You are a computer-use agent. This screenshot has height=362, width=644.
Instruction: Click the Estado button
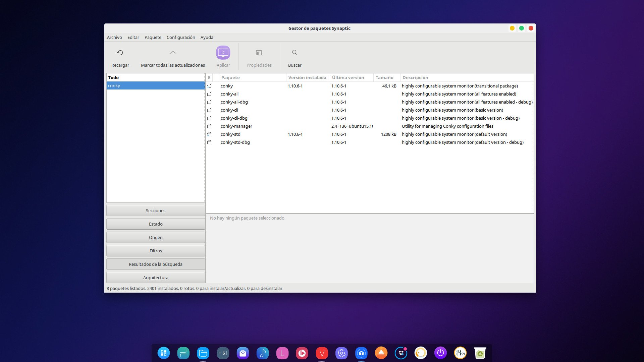[x=156, y=224]
